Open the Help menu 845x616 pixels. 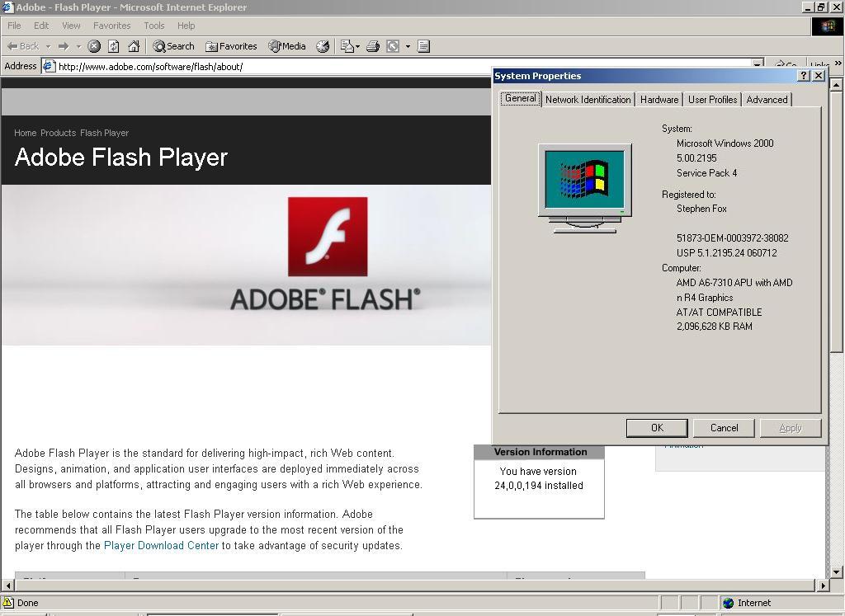186,26
